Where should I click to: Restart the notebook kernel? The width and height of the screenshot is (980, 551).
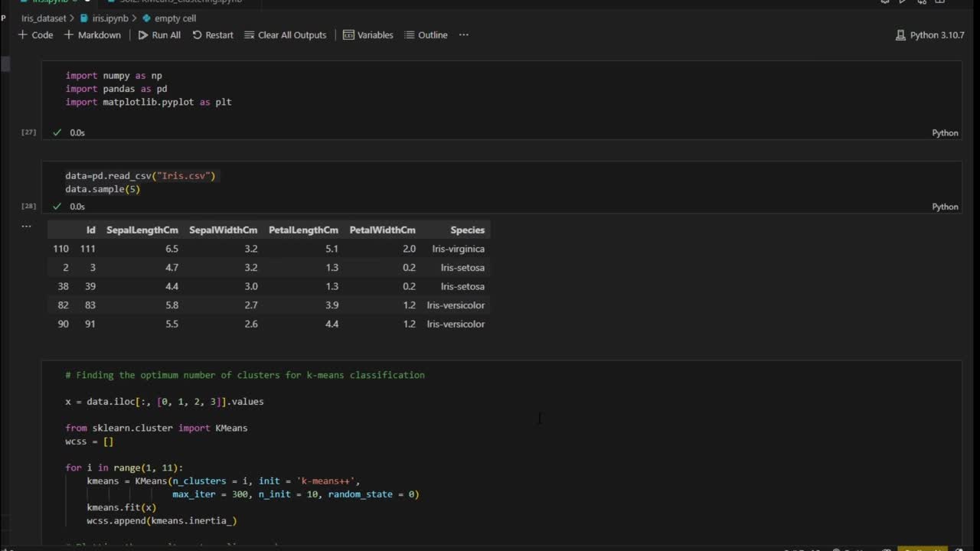click(212, 35)
